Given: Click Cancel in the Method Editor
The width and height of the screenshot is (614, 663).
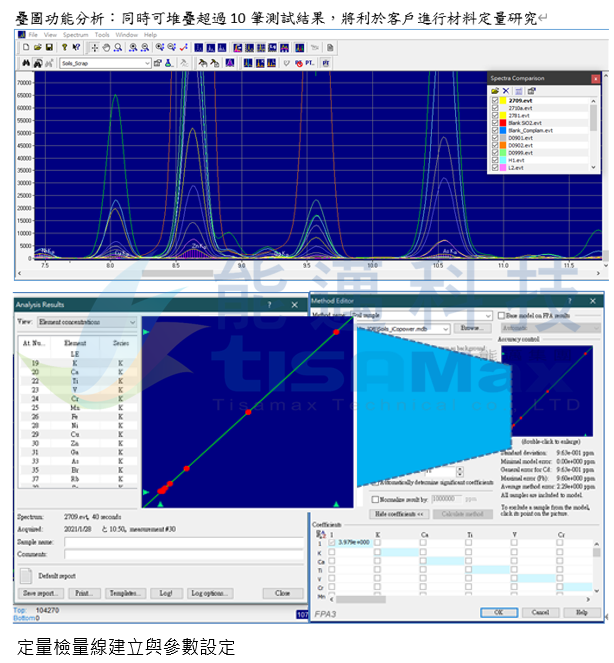Looking at the screenshot, I should [540, 612].
